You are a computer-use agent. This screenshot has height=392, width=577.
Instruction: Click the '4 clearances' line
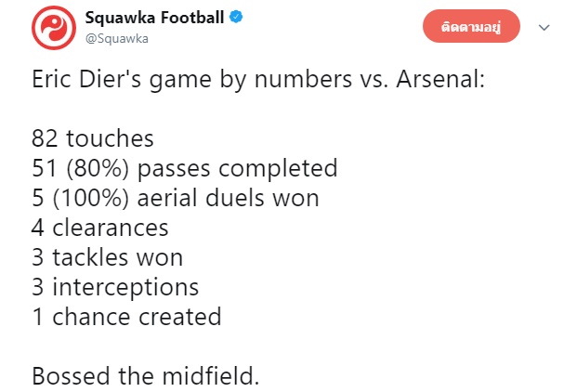[x=100, y=228]
